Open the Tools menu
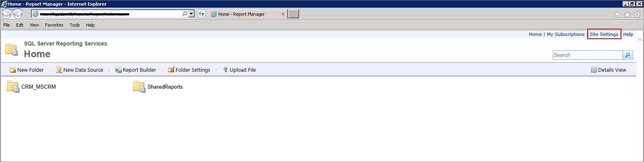Screen dimensions: 644x162 click(75, 25)
